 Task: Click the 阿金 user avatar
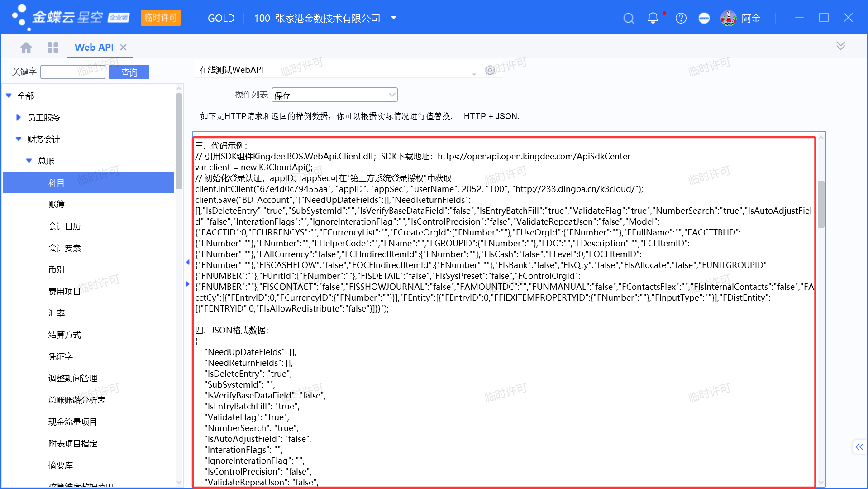click(x=729, y=18)
